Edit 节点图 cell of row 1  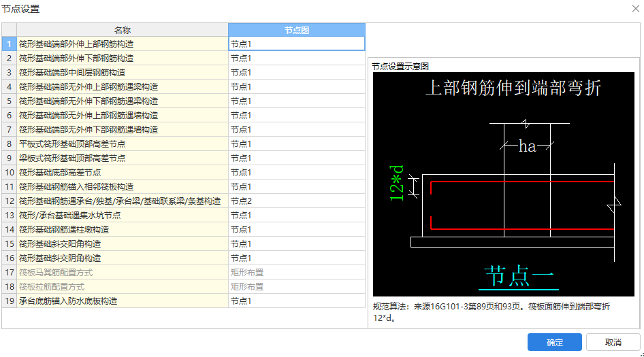pos(297,44)
